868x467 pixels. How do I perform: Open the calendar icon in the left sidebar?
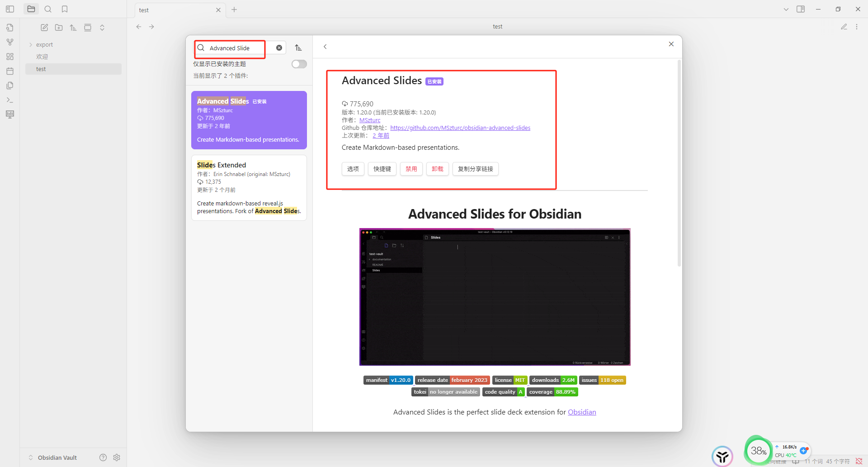[x=9, y=71]
